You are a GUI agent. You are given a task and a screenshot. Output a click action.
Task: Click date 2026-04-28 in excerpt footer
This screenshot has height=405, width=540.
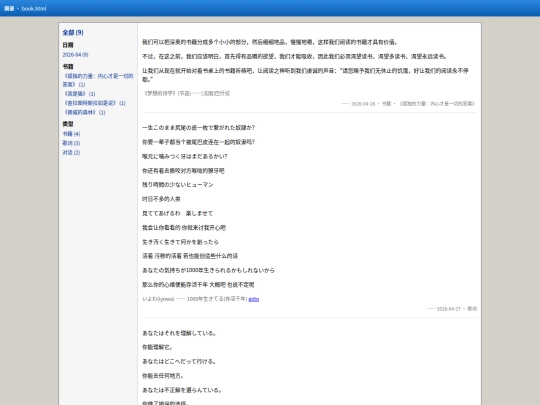[x=363, y=104]
